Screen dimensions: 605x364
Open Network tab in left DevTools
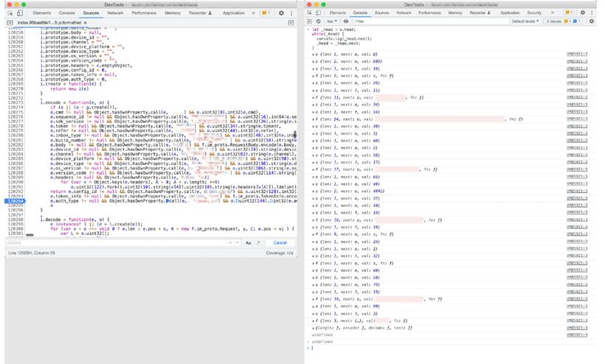click(x=115, y=13)
